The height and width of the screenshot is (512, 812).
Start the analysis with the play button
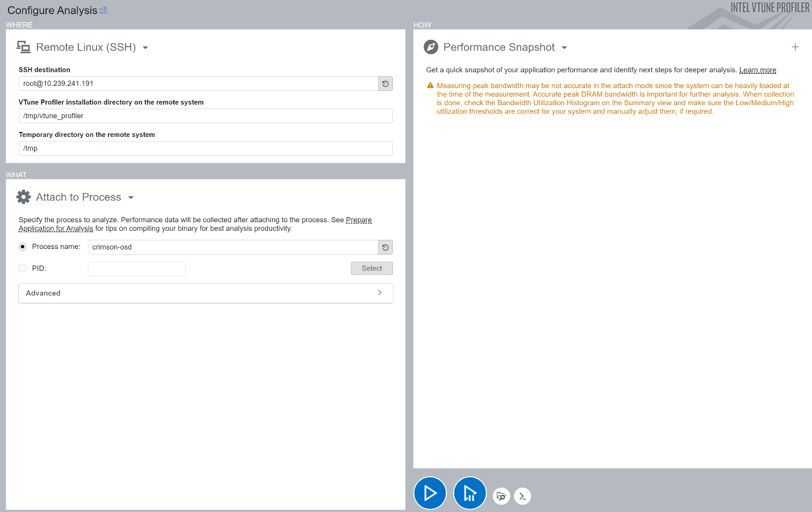click(x=430, y=493)
